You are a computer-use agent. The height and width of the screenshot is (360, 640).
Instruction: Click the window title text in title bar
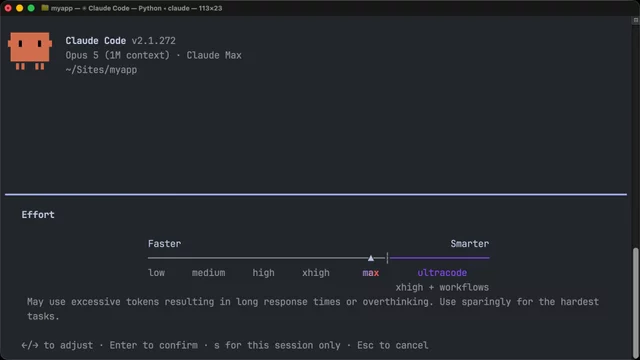tap(136, 8)
